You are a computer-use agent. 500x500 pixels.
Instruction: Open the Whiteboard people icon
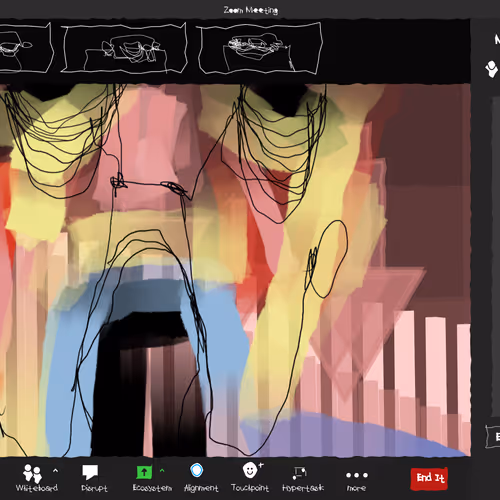32,473
